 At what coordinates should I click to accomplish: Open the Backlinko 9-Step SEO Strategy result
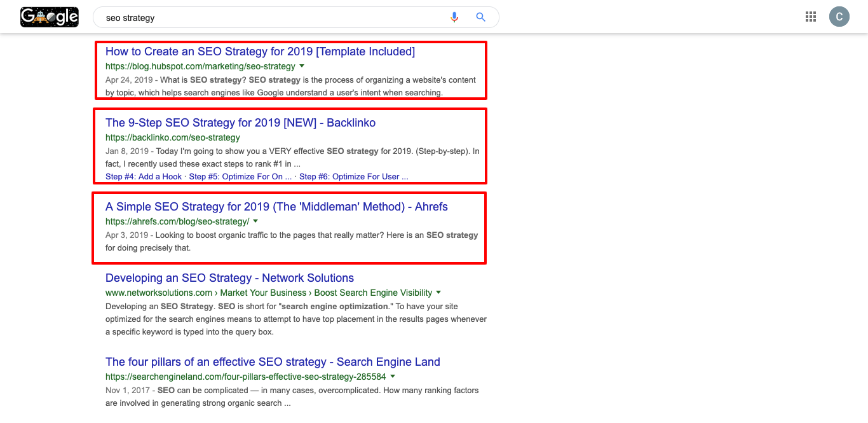pos(240,123)
